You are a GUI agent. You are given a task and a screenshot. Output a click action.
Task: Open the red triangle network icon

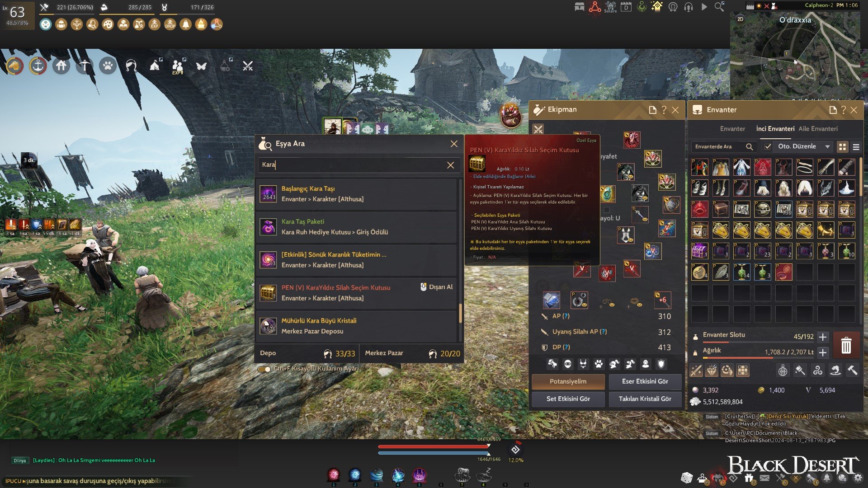pos(595,7)
